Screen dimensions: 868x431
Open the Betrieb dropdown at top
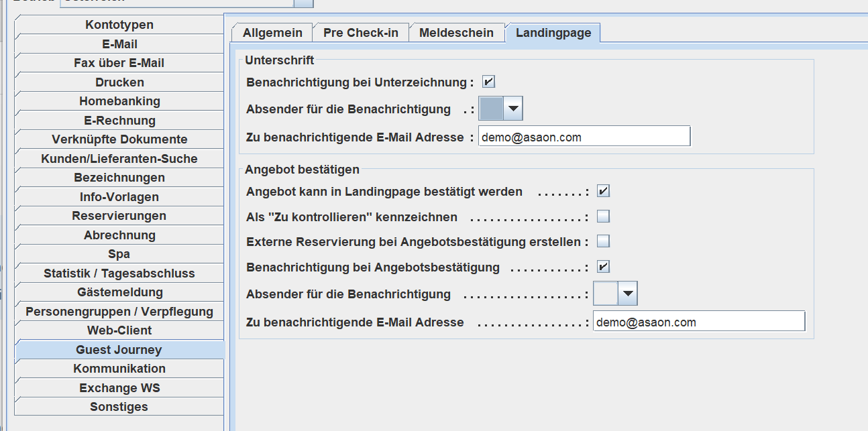pyautogui.click(x=303, y=3)
